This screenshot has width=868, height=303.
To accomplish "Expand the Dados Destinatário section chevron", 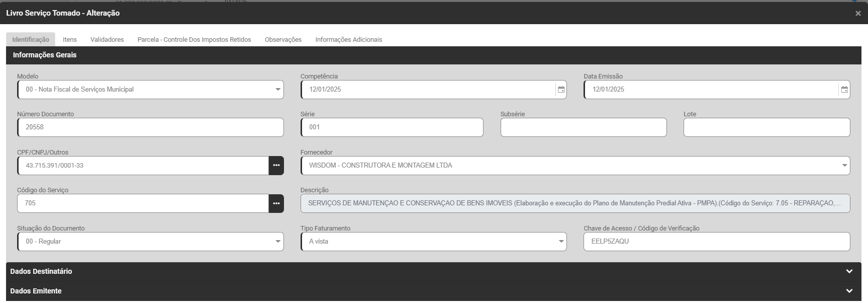I will click(849, 271).
